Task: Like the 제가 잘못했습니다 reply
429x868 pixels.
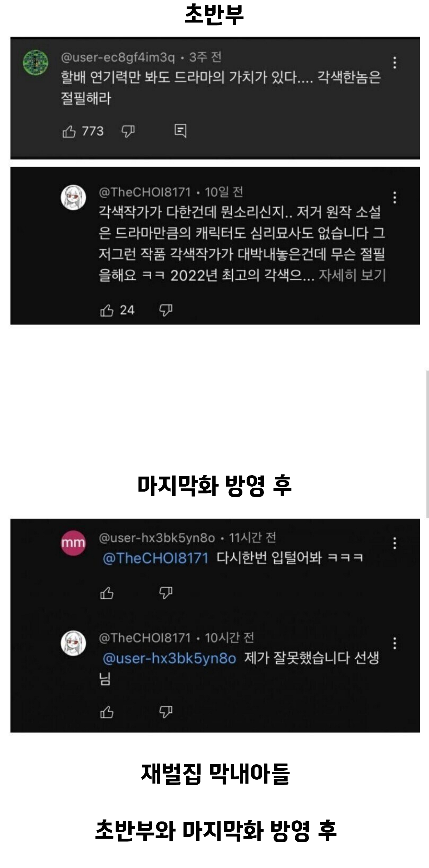Action: click(x=107, y=712)
